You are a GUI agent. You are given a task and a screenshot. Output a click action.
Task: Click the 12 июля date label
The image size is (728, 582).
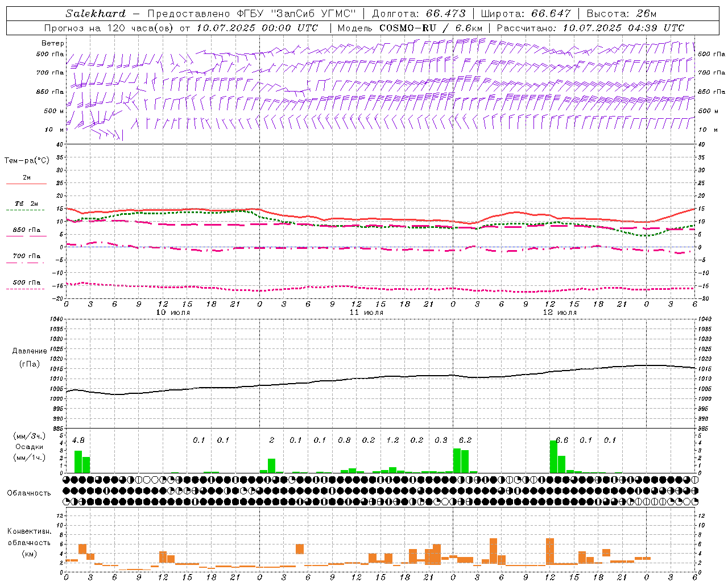560,313
